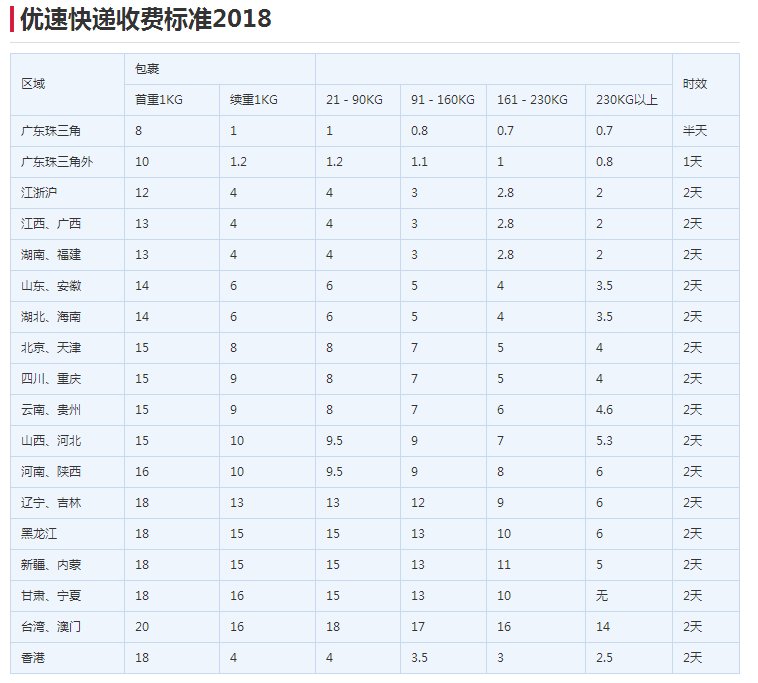Click the 包裹 header cell

pos(148,69)
